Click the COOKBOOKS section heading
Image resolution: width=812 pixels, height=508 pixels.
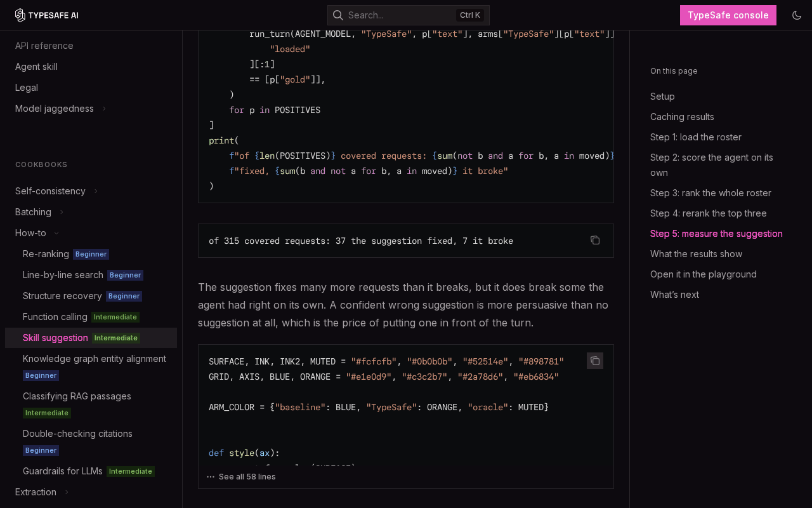point(41,164)
